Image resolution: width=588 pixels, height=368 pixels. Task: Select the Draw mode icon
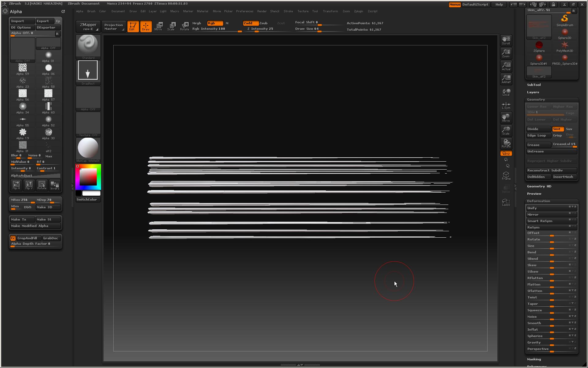146,26
